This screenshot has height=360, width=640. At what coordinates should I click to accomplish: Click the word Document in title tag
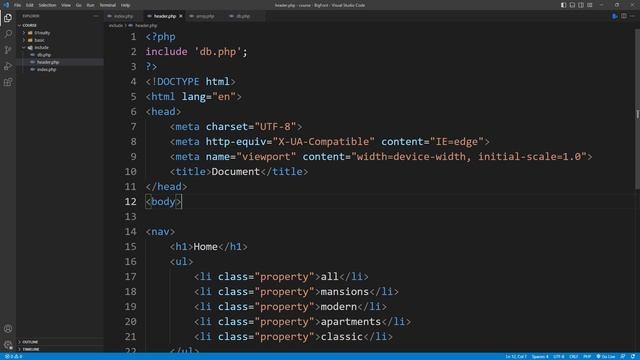pos(236,171)
